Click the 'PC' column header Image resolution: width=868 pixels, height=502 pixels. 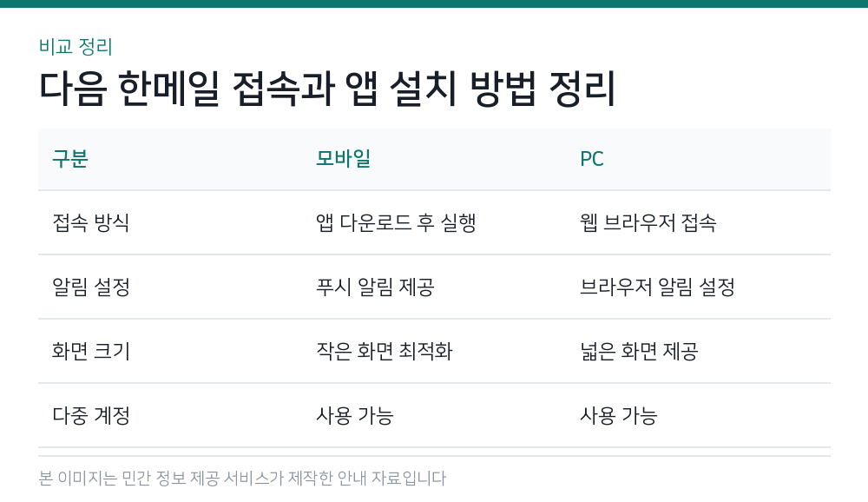(x=592, y=159)
